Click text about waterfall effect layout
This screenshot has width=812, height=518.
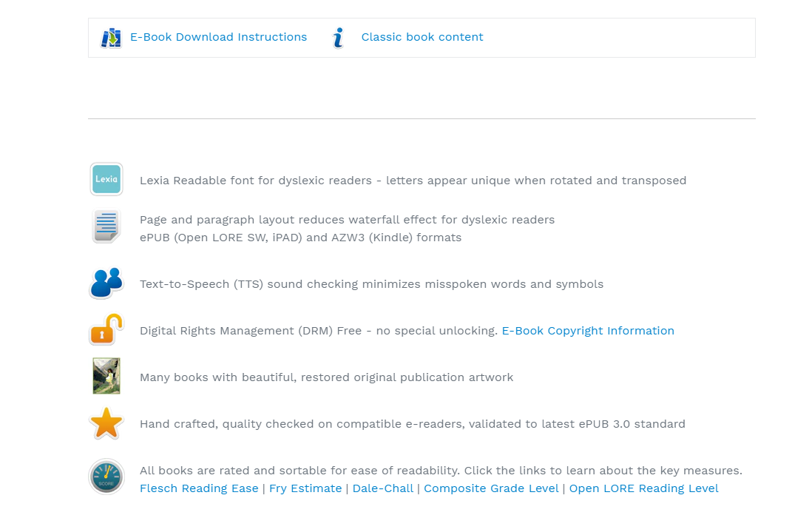point(347,221)
